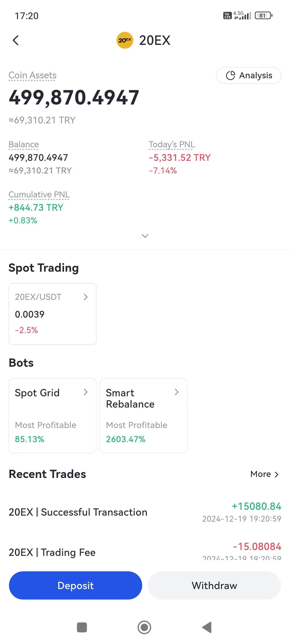This screenshot has width=290, height=644.
Task: Open the Trading Fee trade entry
Action: coord(145,552)
